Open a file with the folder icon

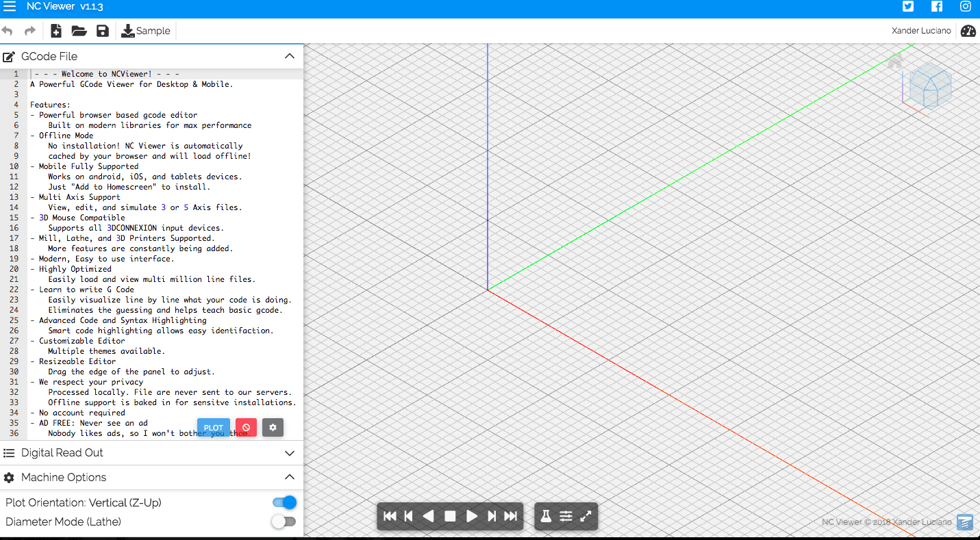[79, 31]
